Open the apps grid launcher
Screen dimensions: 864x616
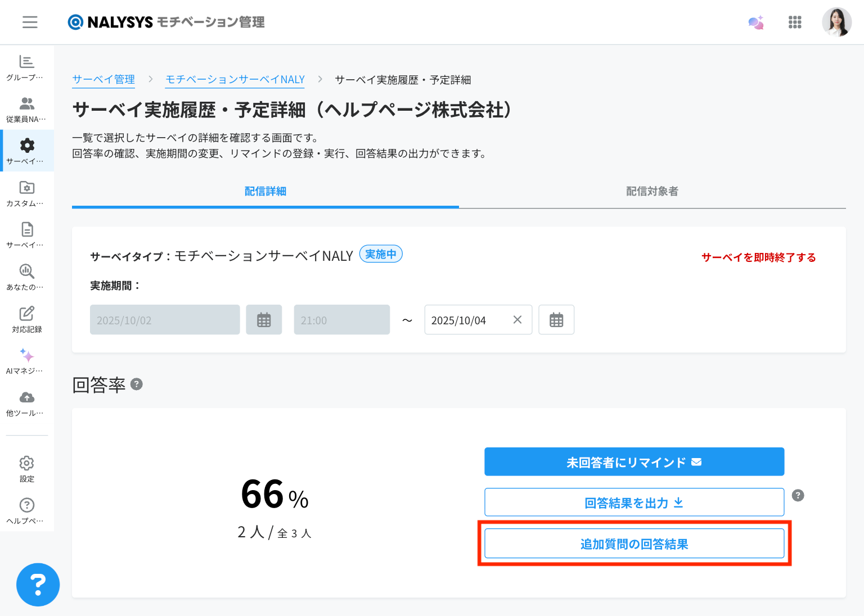click(x=794, y=22)
